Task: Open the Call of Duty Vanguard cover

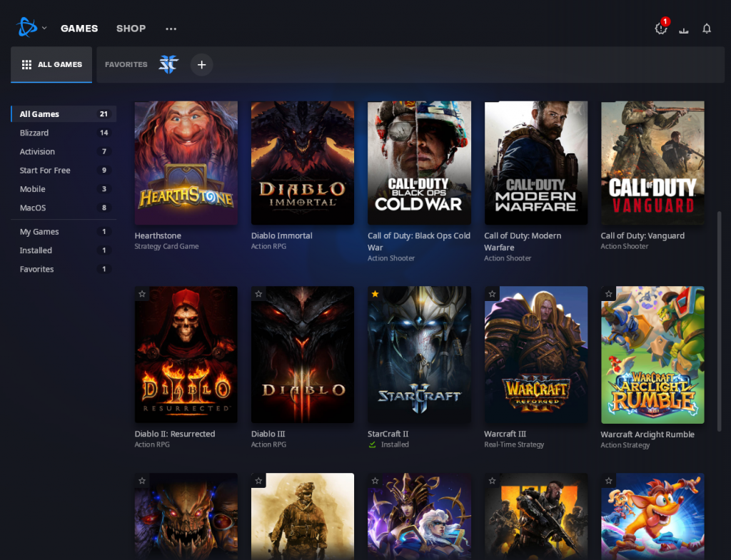Action: pyautogui.click(x=652, y=163)
